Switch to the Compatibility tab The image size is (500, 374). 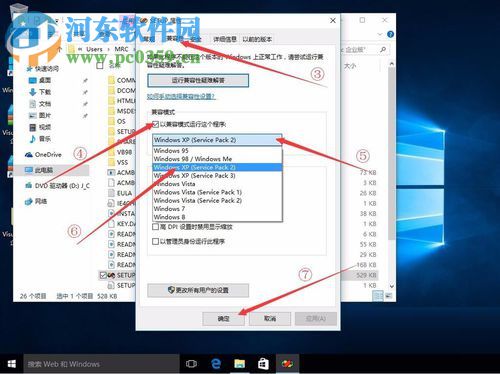175,39
